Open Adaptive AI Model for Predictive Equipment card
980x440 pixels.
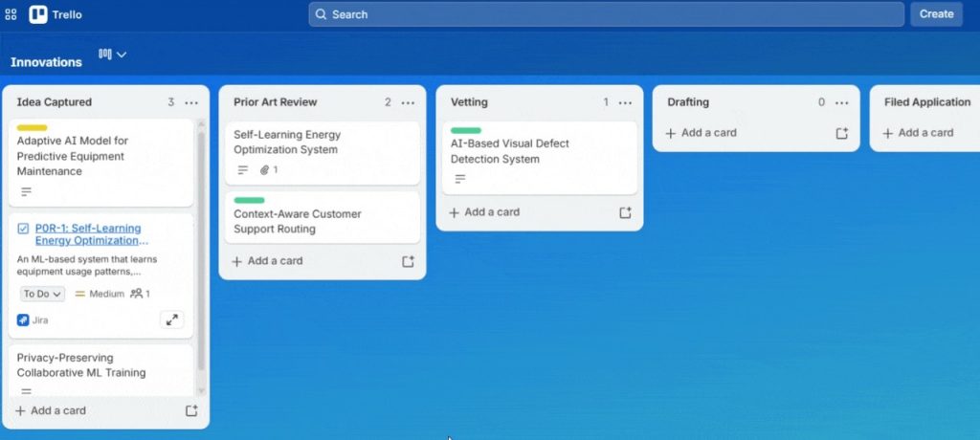(x=100, y=163)
